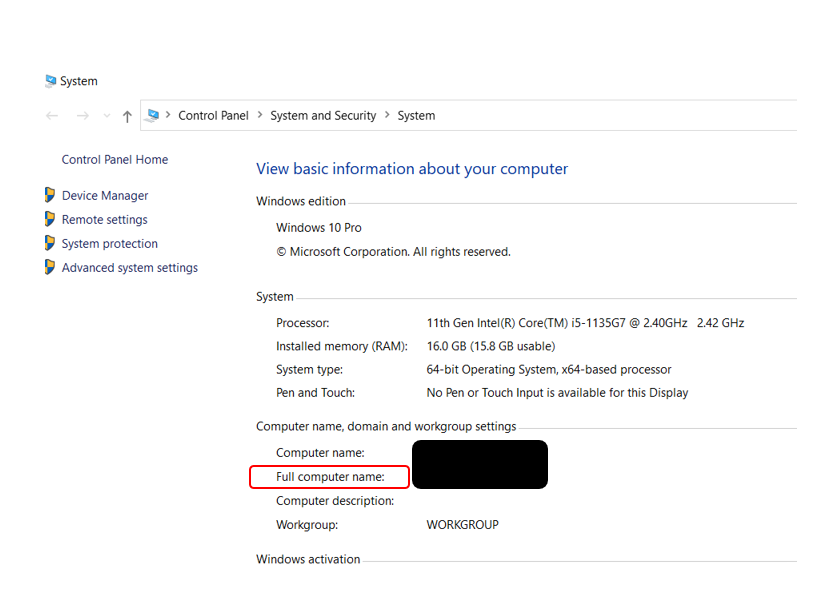
Task: Click the Back arrow navigation button
Action: coord(52,116)
